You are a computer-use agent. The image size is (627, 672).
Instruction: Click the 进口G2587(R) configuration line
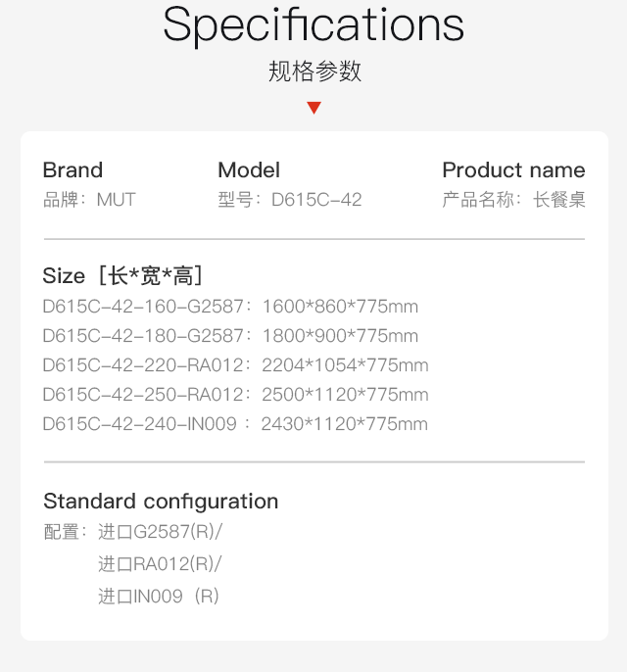161,532
